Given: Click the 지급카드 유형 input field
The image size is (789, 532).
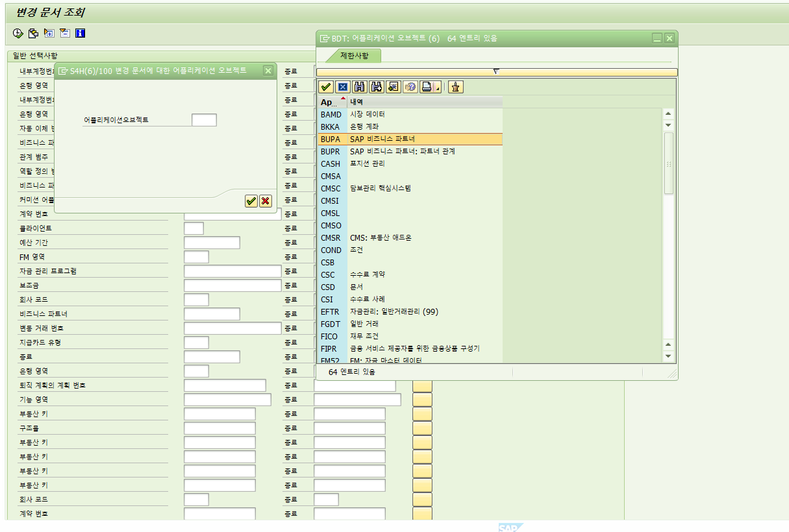Looking at the screenshot, I should click(x=196, y=343).
